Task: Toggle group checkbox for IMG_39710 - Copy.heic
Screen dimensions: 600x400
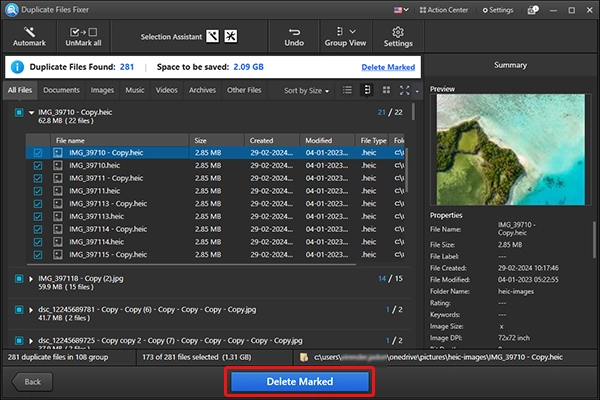Action: click(x=19, y=113)
